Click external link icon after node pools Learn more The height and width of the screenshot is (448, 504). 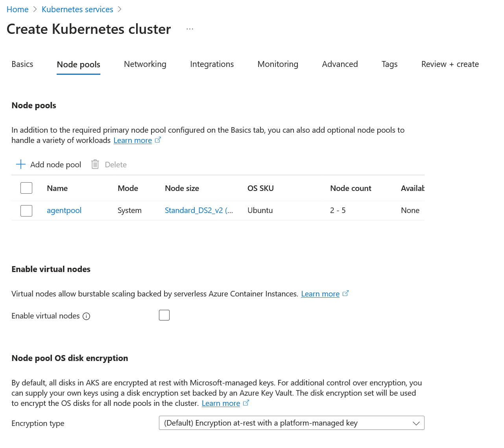click(x=158, y=140)
